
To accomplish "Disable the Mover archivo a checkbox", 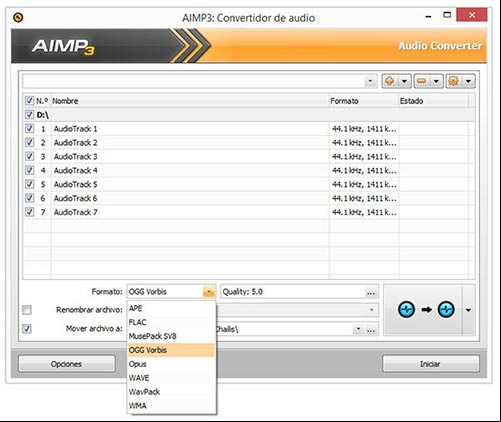I will (27, 329).
